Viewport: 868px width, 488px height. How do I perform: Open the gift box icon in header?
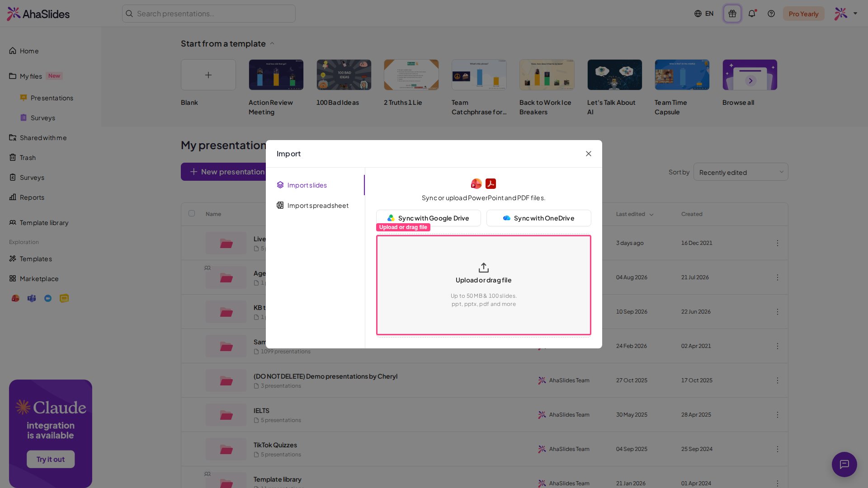(x=732, y=14)
